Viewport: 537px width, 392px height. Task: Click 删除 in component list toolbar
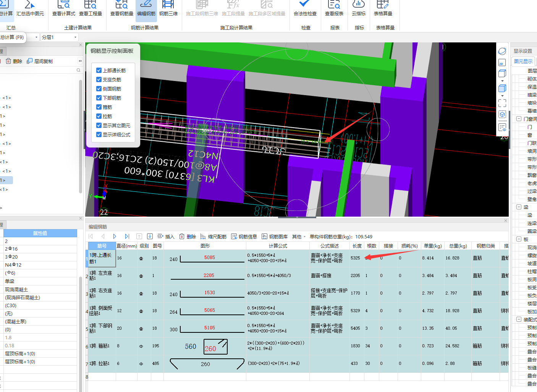pos(14,61)
